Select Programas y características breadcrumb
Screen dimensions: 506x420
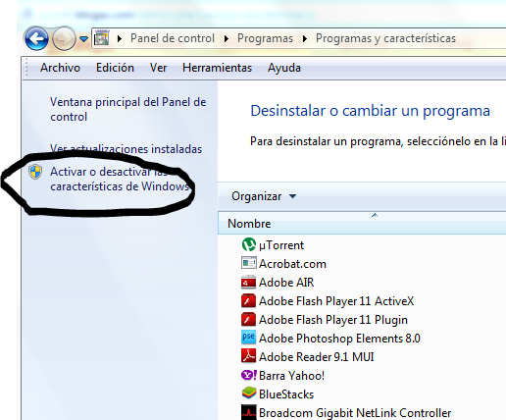tap(385, 38)
